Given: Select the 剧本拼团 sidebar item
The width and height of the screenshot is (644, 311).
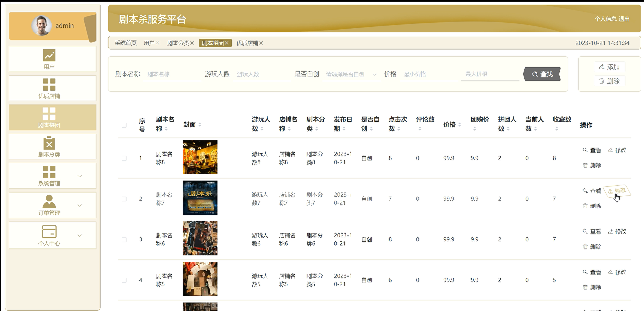Looking at the screenshot, I should coord(53,117).
